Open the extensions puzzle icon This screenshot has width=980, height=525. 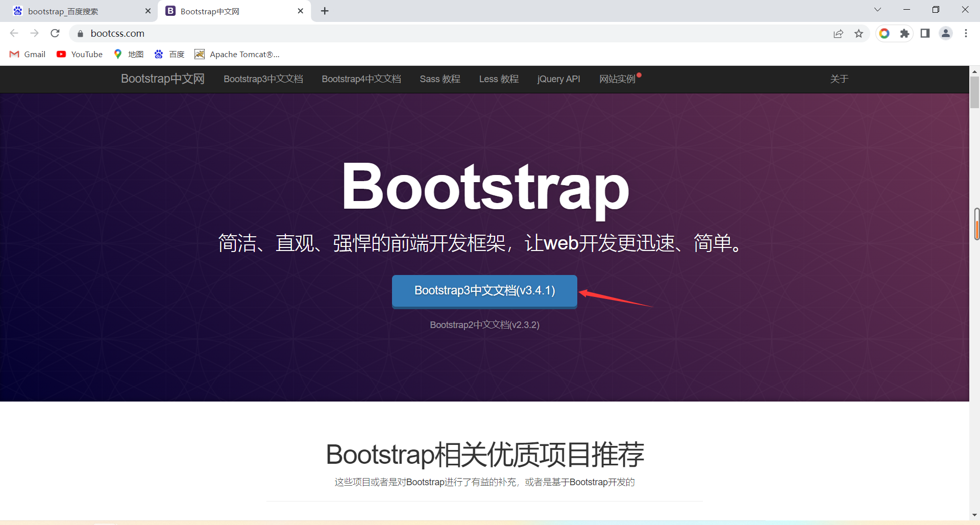(x=904, y=34)
